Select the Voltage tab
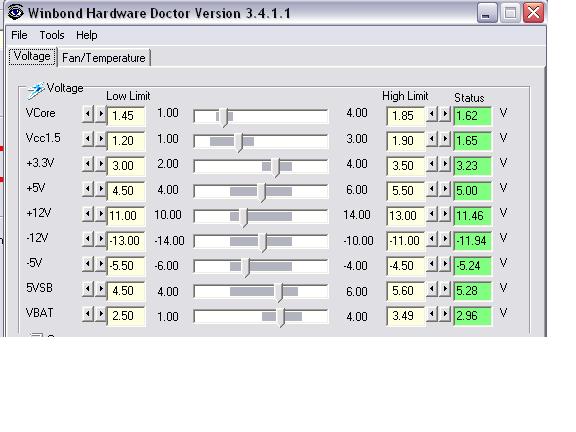This screenshot has width=576, height=432. (x=32, y=57)
